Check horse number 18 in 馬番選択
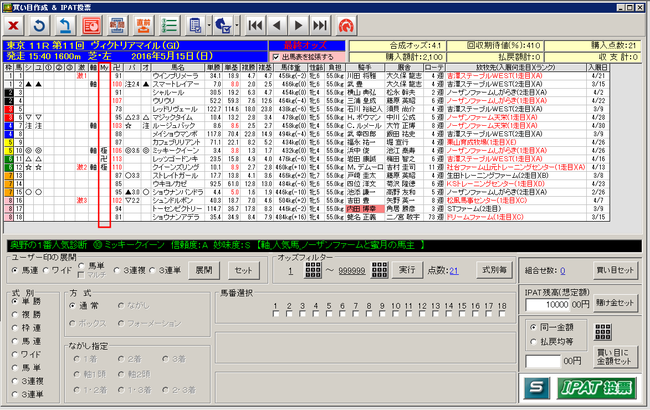This screenshot has height=410, width=650. pos(502,314)
